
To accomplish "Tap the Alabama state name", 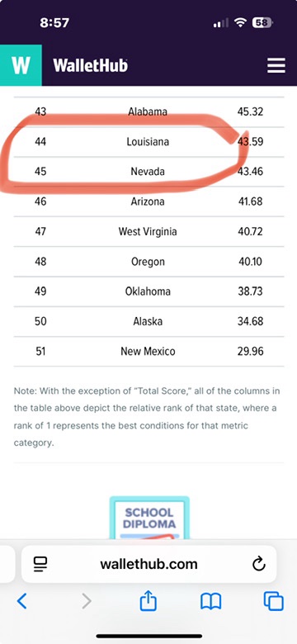I will tap(148, 111).
